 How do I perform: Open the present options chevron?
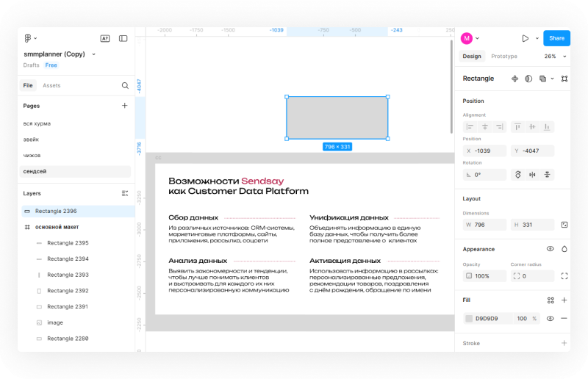pyautogui.click(x=537, y=38)
